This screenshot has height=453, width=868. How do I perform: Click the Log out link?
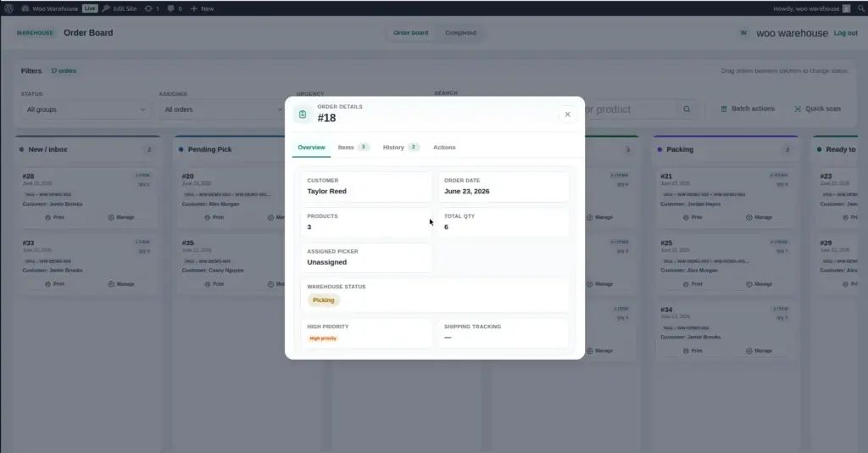(846, 33)
